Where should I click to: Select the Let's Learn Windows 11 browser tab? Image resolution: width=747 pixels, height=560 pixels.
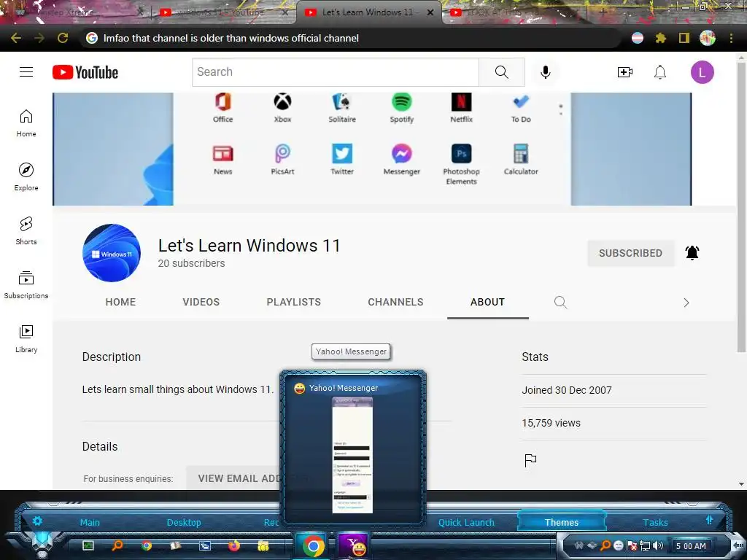tap(368, 12)
